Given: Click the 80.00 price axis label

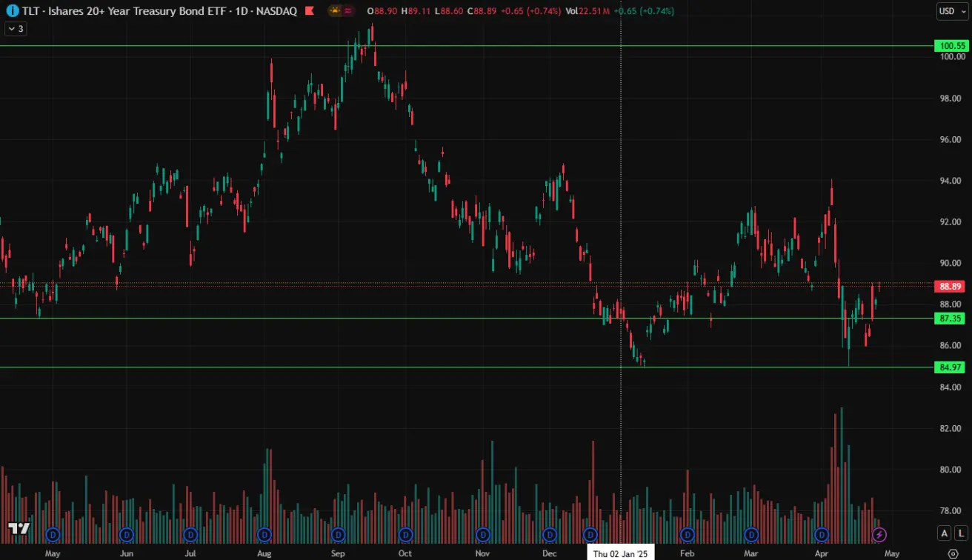Looking at the screenshot, I should coord(951,470).
